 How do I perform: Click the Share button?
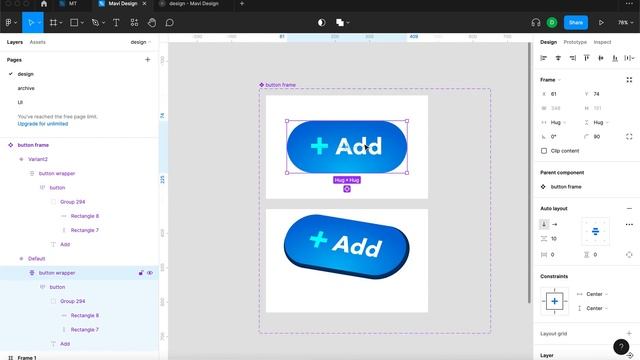576,22
